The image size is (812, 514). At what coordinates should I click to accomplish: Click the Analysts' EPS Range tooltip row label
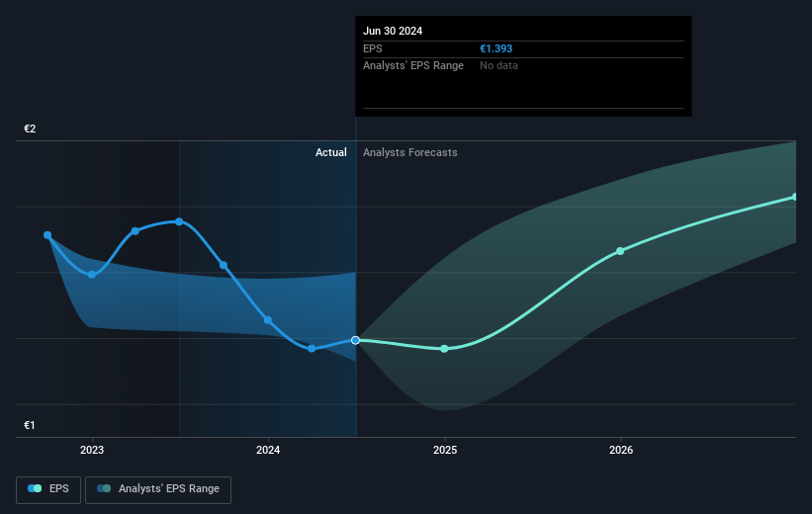point(413,65)
